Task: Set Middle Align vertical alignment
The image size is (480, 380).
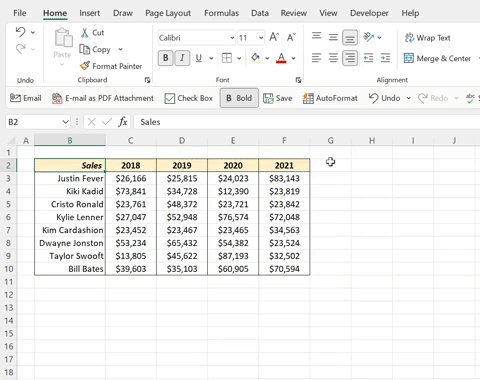Action: coord(333,37)
